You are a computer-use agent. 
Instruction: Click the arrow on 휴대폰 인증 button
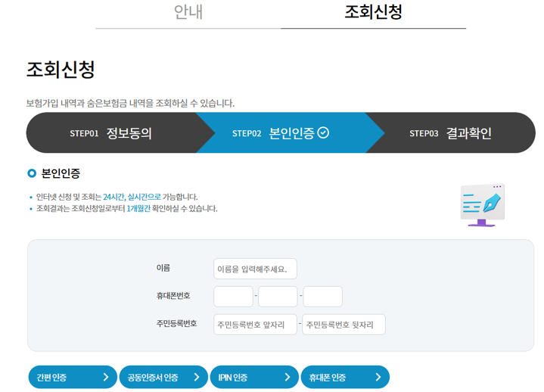pos(378,377)
